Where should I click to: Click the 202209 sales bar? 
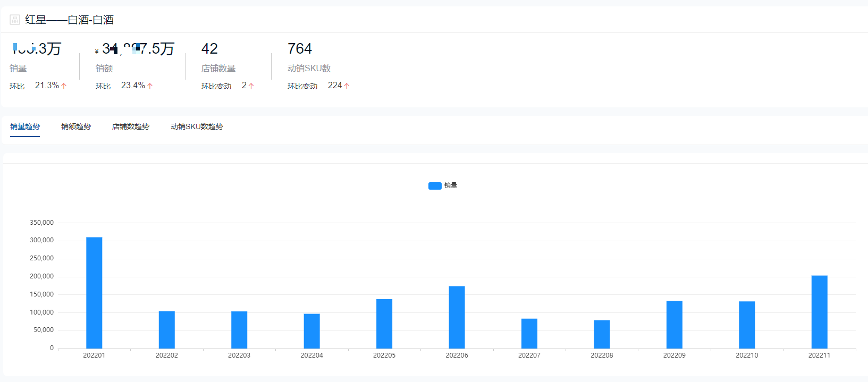tap(674, 325)
